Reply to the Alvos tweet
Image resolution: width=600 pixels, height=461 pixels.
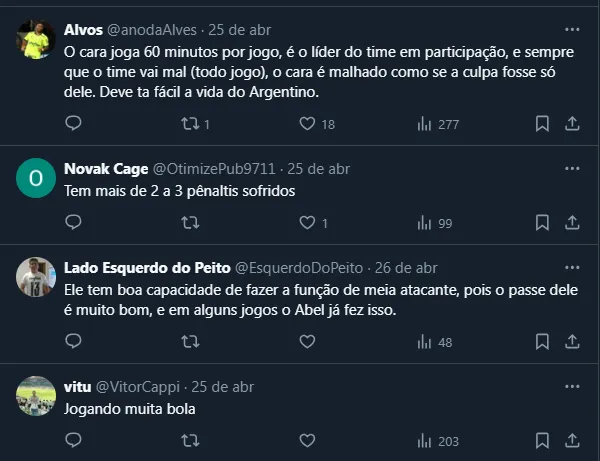pyautogui.click(x=73, y=124)
